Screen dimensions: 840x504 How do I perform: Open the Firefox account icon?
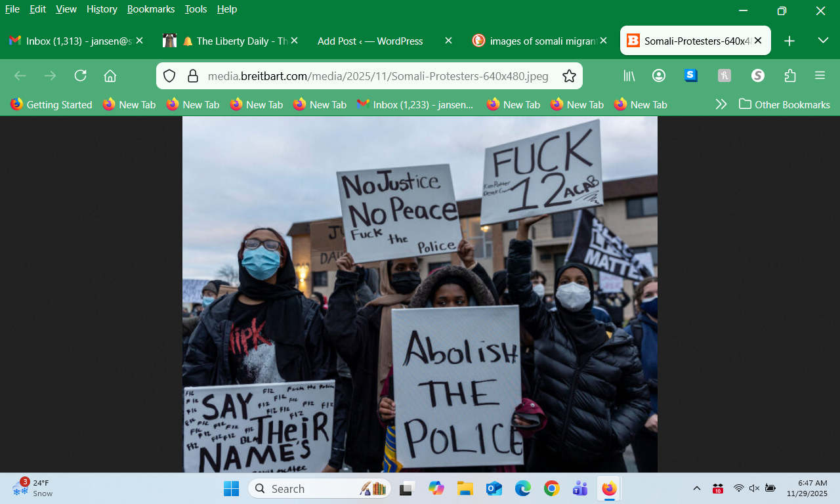pos(659,75)
